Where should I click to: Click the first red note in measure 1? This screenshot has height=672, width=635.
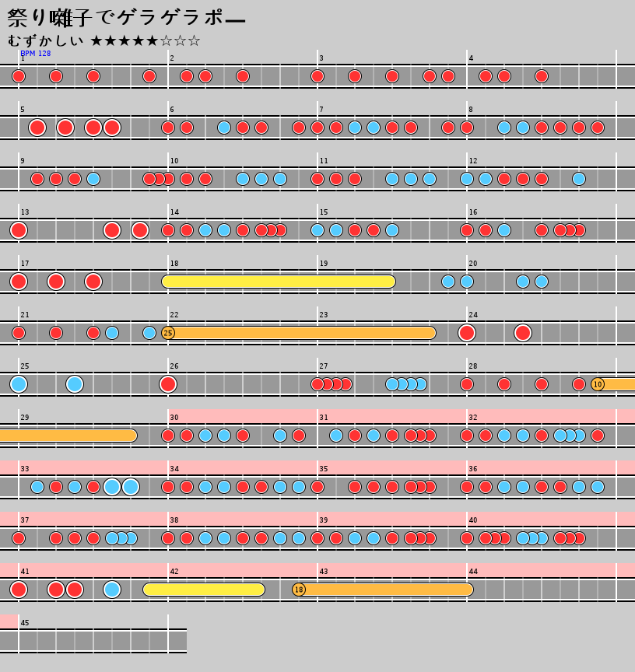[19, 76]
